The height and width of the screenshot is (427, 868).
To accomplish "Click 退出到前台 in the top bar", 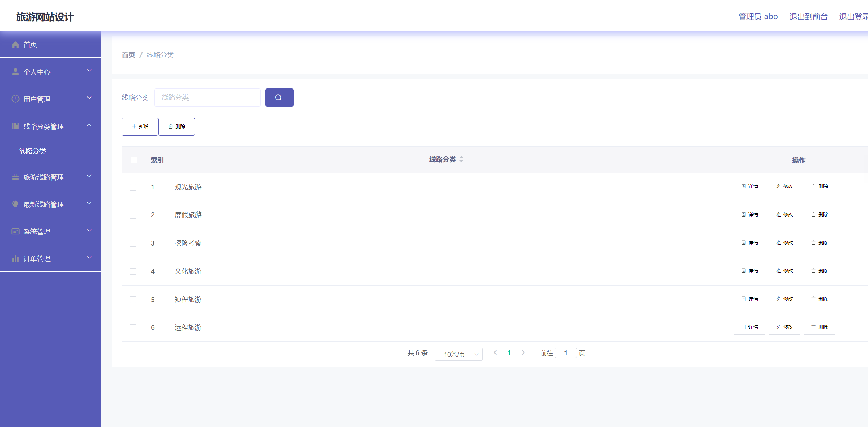I will pyautogui.click(x=809, y=16).
